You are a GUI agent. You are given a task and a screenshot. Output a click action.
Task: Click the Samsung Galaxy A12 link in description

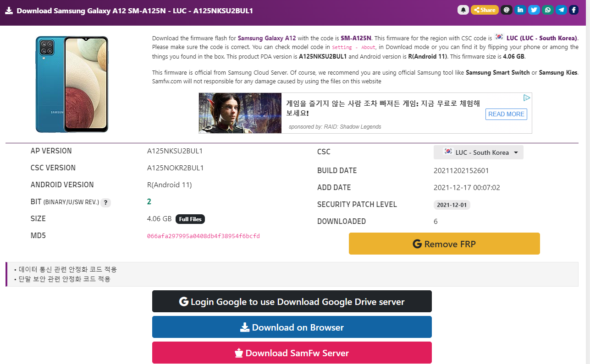click(267, 38)
